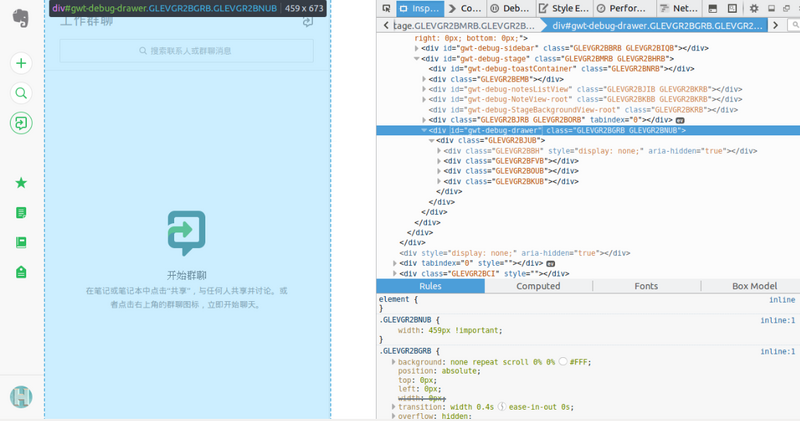Open tags icon in sidebar

[21, 272]
